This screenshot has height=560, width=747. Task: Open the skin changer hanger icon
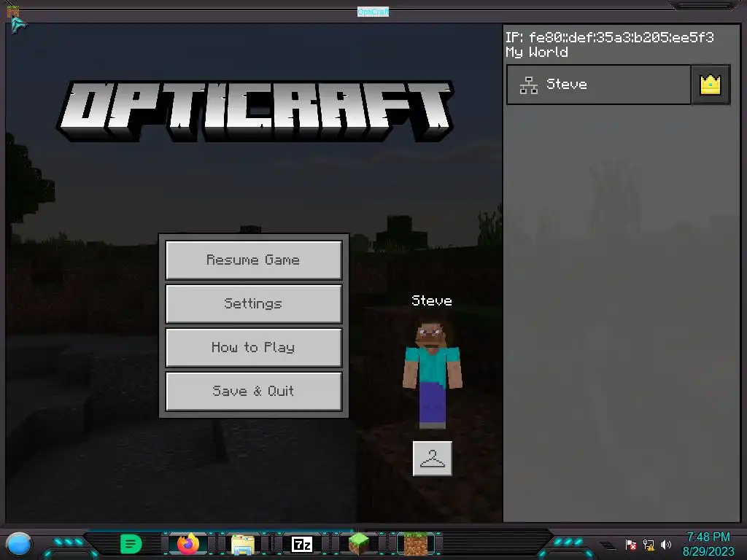click(432, 458)
